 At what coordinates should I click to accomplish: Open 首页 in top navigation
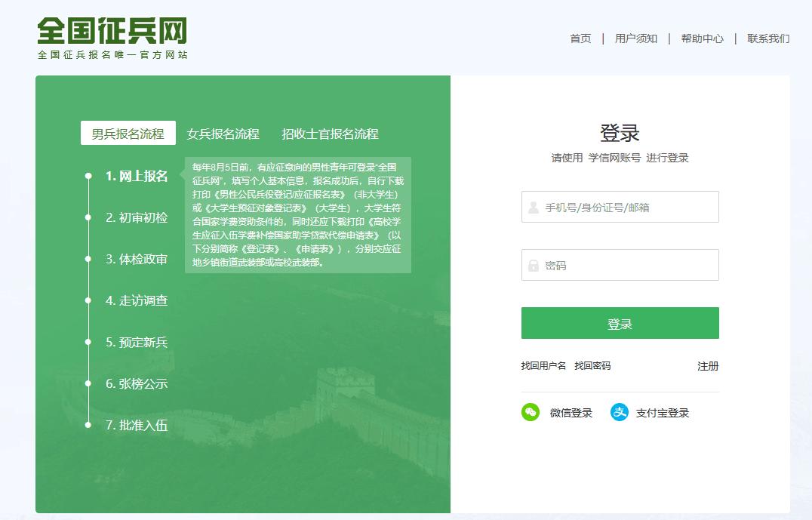(580, 38)
